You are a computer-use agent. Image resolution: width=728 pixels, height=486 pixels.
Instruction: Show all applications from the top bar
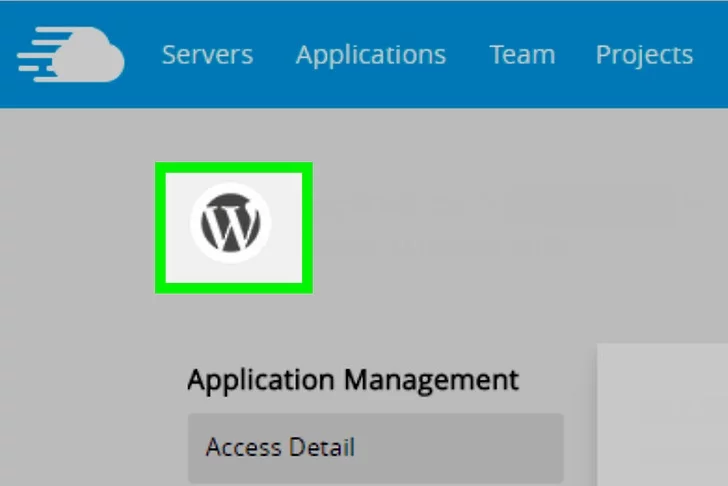pos(370,54)
